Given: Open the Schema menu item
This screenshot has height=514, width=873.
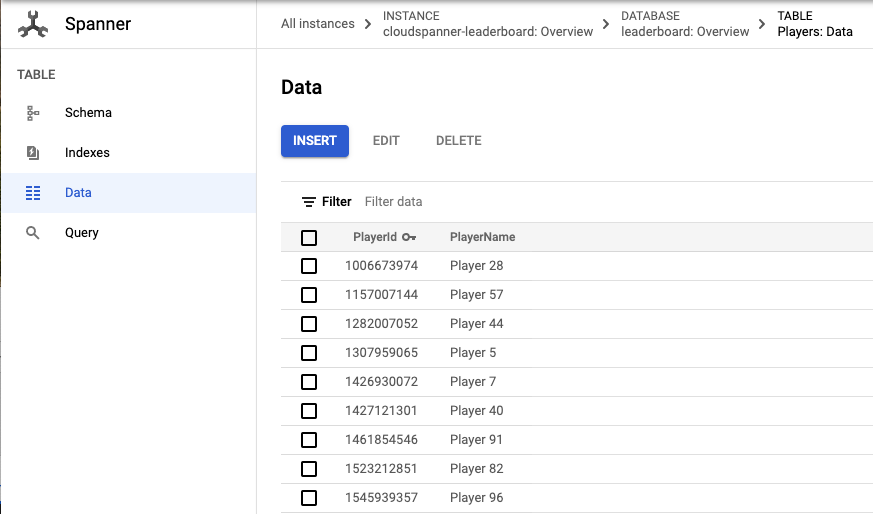Looking at the screenshot, I should [88, 113].
